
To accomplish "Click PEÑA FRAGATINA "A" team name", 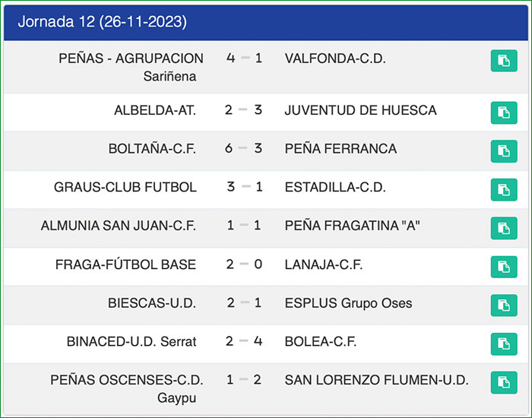I will [x=352, y=226].
